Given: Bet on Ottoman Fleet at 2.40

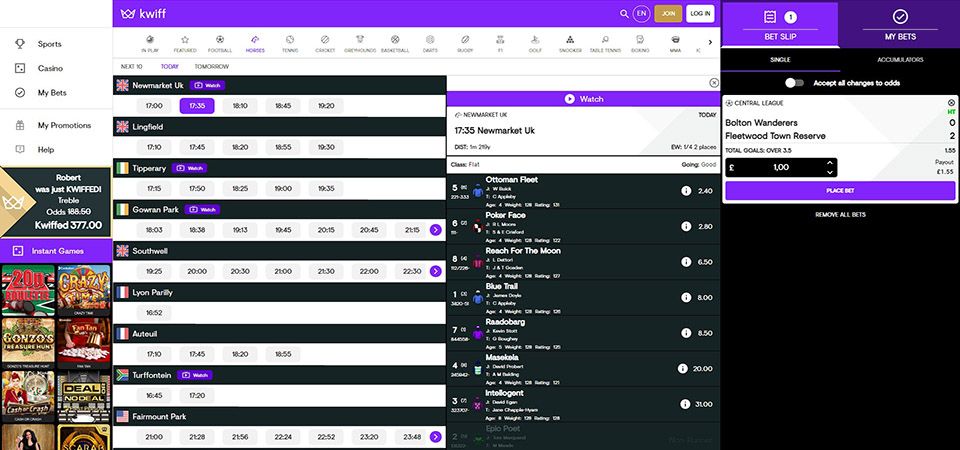Looking at the screenshot, I should coord(705,191).
